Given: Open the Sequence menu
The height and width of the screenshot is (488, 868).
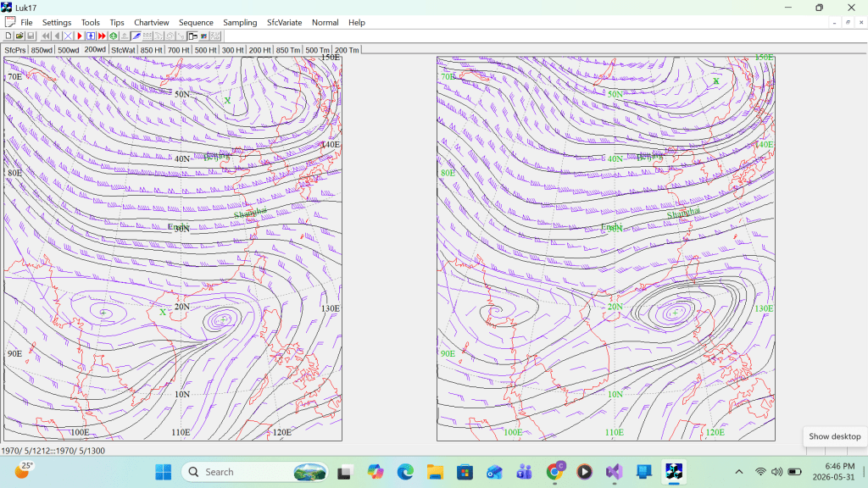Looking at the screenshot, I should (196, 23).
